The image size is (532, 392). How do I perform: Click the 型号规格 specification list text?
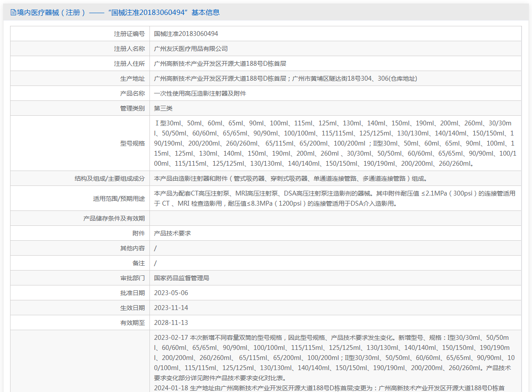click(335, 143)
